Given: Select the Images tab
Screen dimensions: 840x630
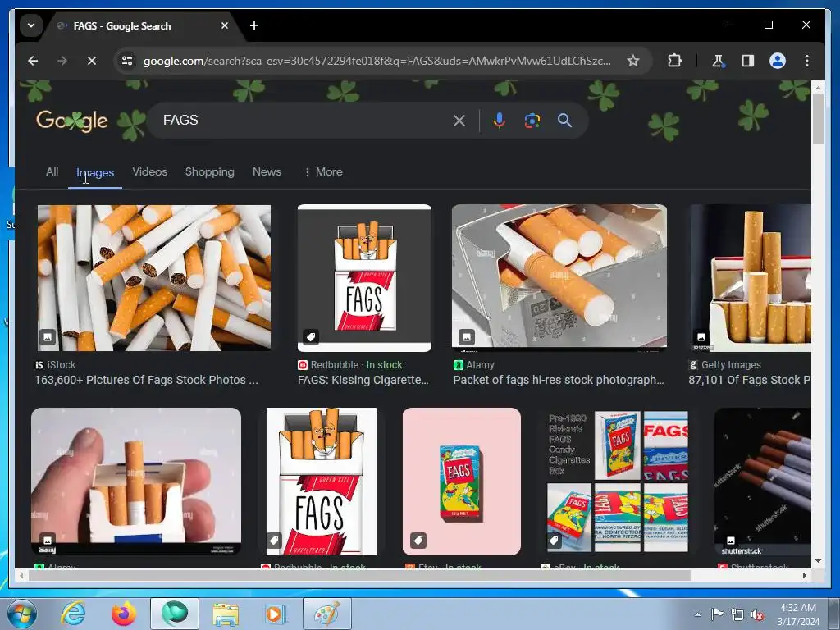Looking at the screenshot, I should pos(95,172).
